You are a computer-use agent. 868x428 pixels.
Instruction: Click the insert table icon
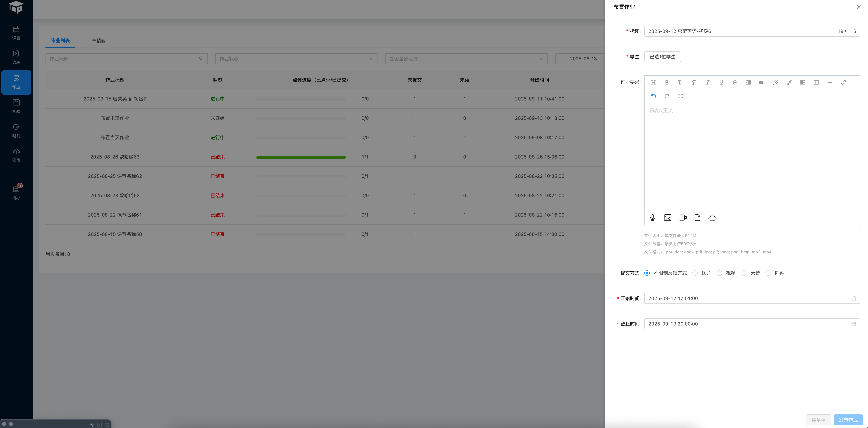(x=816, y=83)
